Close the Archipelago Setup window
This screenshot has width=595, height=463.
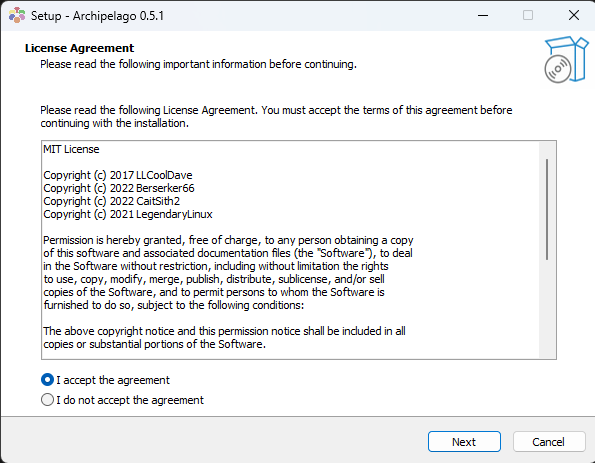coord(573,16)
